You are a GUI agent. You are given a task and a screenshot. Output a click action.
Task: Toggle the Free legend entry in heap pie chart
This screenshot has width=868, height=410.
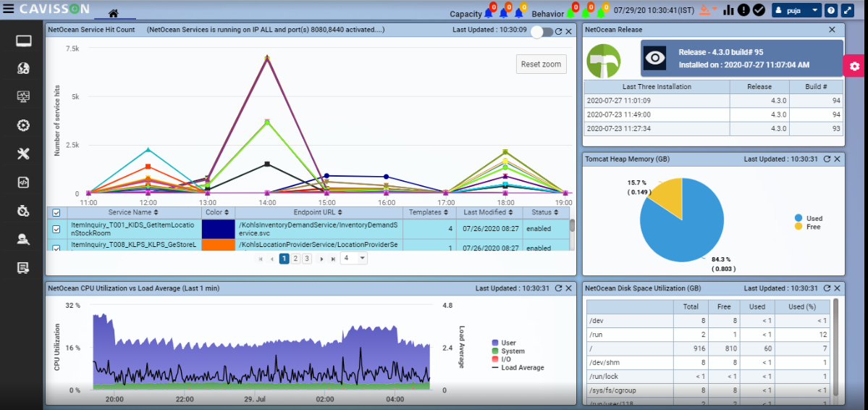(x=807, y=227)
